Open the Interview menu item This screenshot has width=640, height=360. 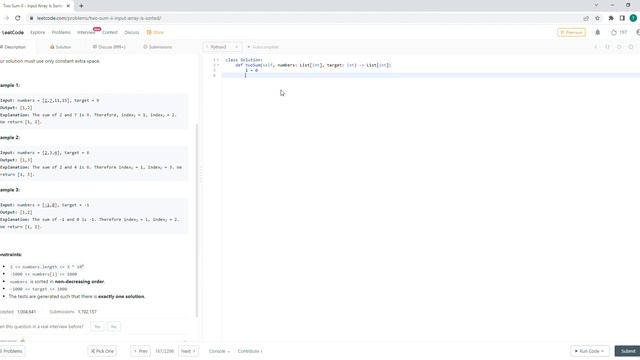click(86, 32)
